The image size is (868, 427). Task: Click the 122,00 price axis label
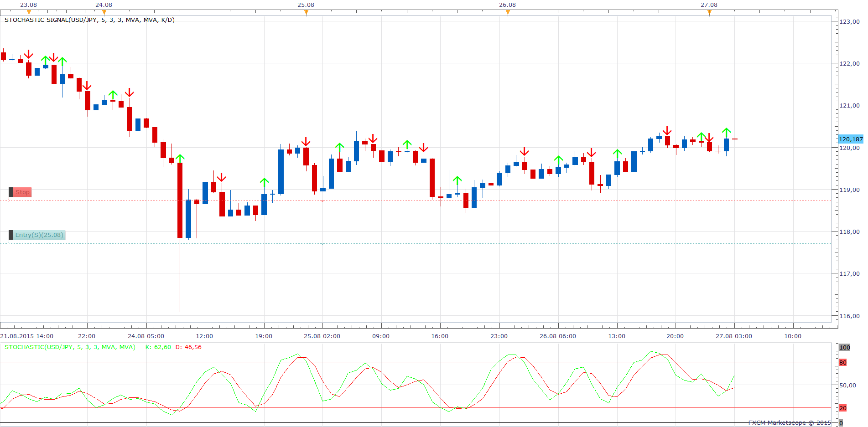[x=849, y=63]
